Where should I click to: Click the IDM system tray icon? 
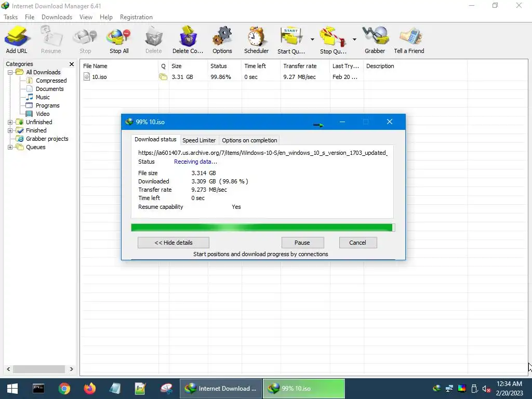pyautogui.click(x=437, y=389)
